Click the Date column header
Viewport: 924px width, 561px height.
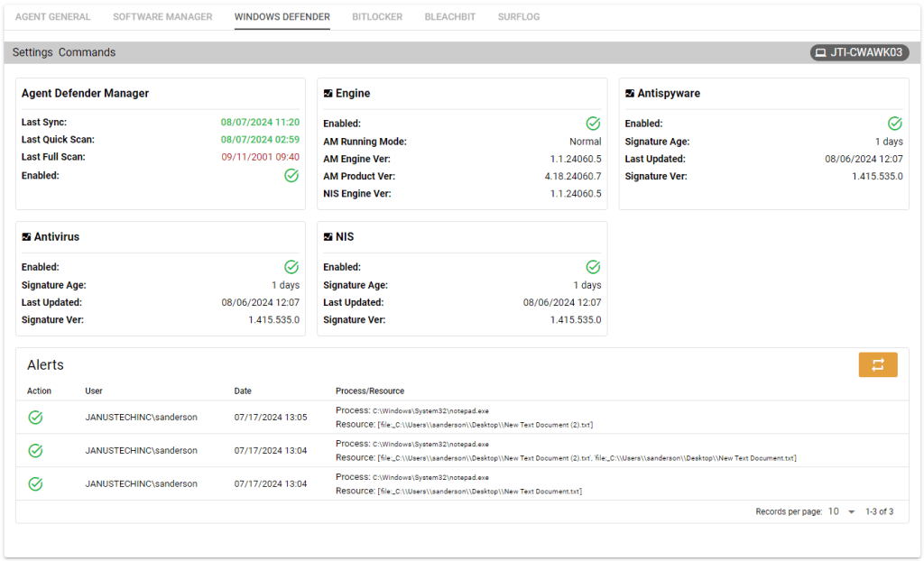pyautogui.click(x=243, y=391)
